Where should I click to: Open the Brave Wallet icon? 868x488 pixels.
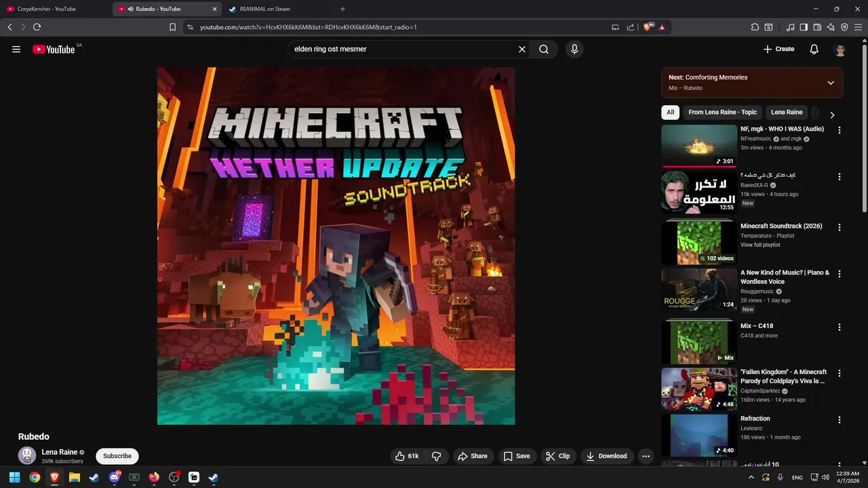[x=817, y=27]
